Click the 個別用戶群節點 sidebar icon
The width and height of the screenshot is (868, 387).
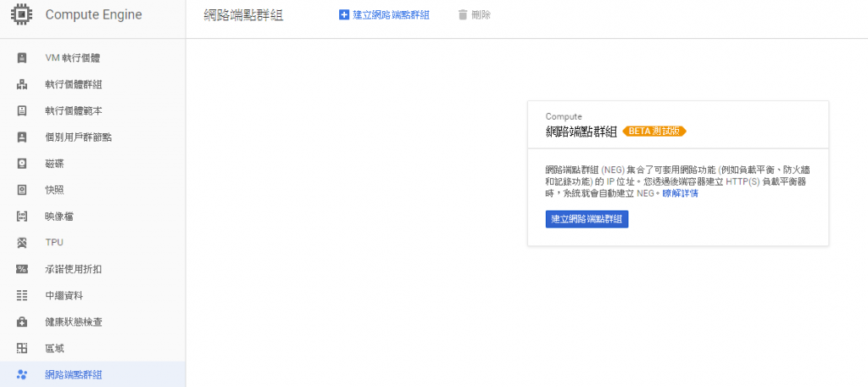[x=21, y=137]
